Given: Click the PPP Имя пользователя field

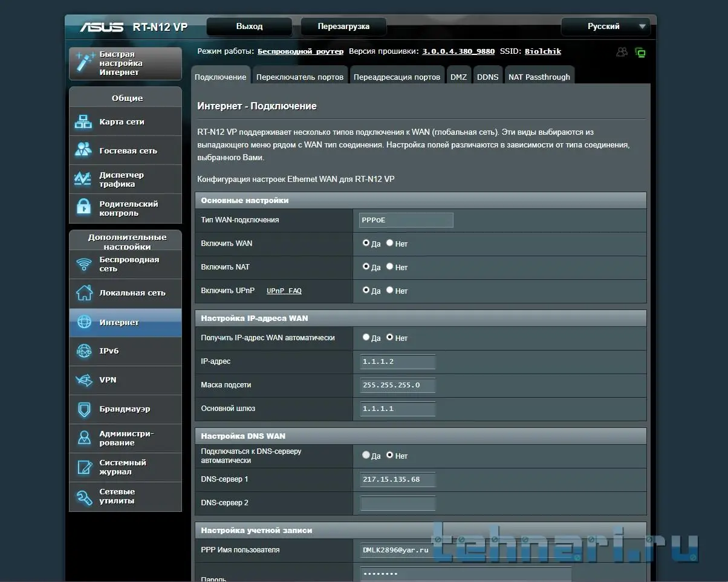Looking at the screenshot, I should [466, 550].
